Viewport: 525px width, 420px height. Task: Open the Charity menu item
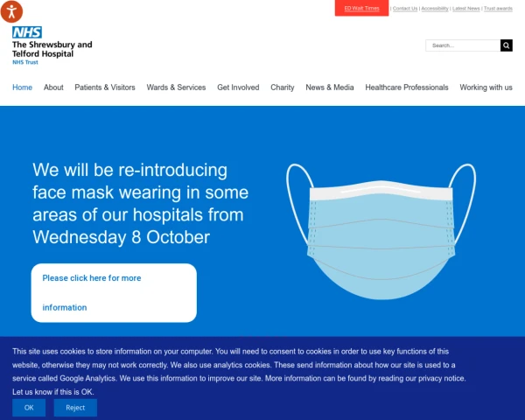click(x=283, y=87)
